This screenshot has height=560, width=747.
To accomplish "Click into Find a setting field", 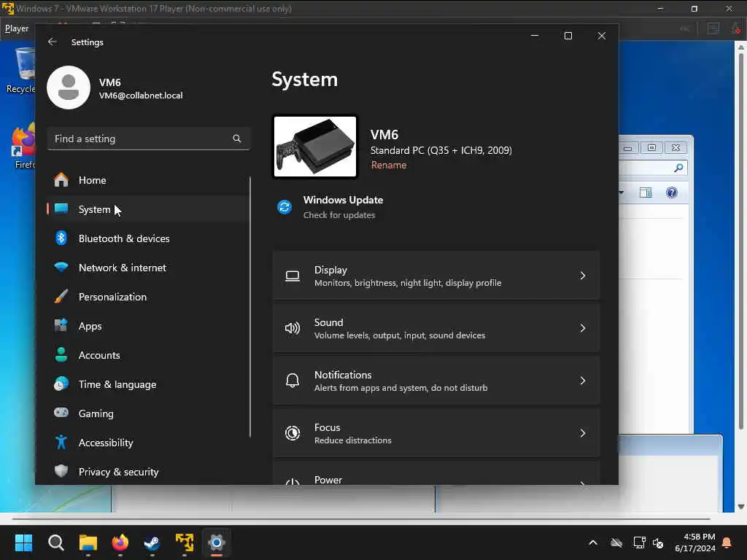I will point(149,139).
